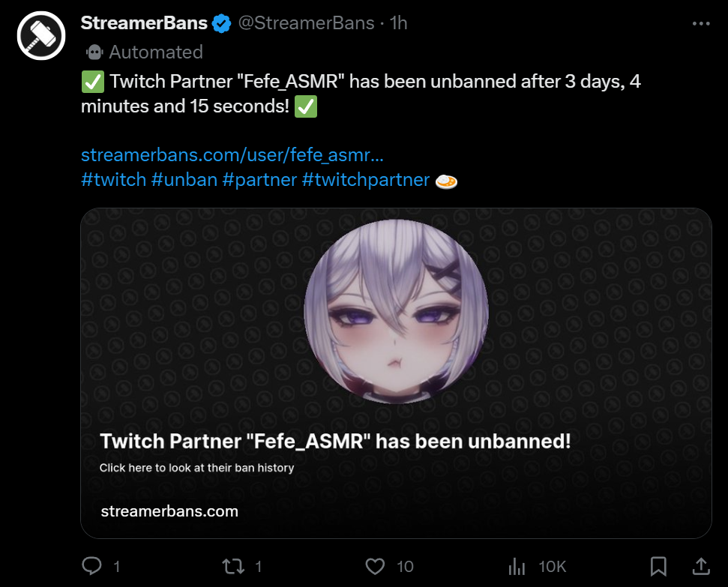
Task: Open the #twitch hashtag
Action: [113, 180]
